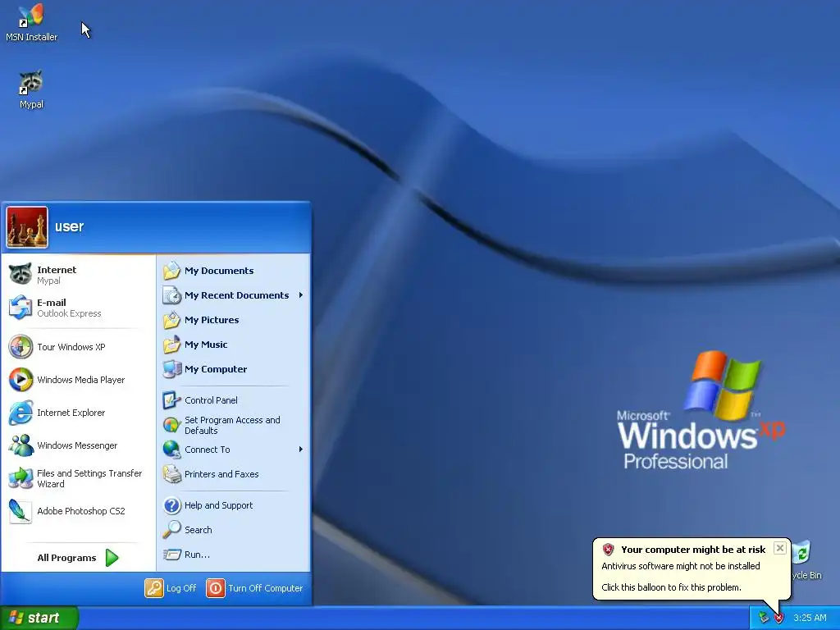Viewport: 840px width, 630px height.
Task: Click 'Click this balloon to fix this problem'
Action: coord(671,587)
